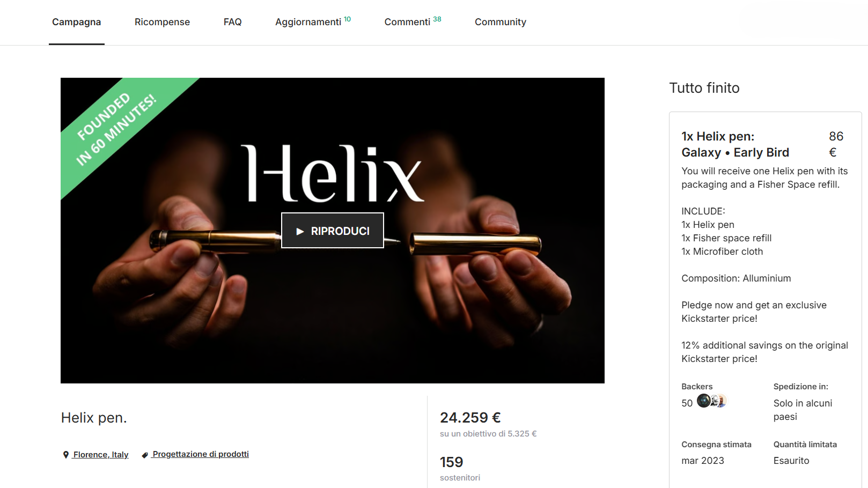Click the Helix campaign video thumbnail
Screen dimensions: 868x488
(333, 231)
